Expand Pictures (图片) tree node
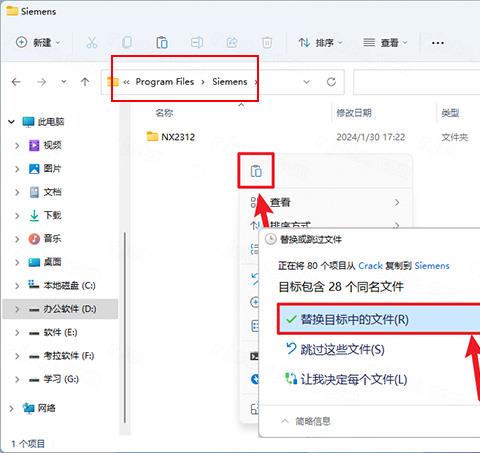This screenshot has width=480, height=453. pos(17,169)
